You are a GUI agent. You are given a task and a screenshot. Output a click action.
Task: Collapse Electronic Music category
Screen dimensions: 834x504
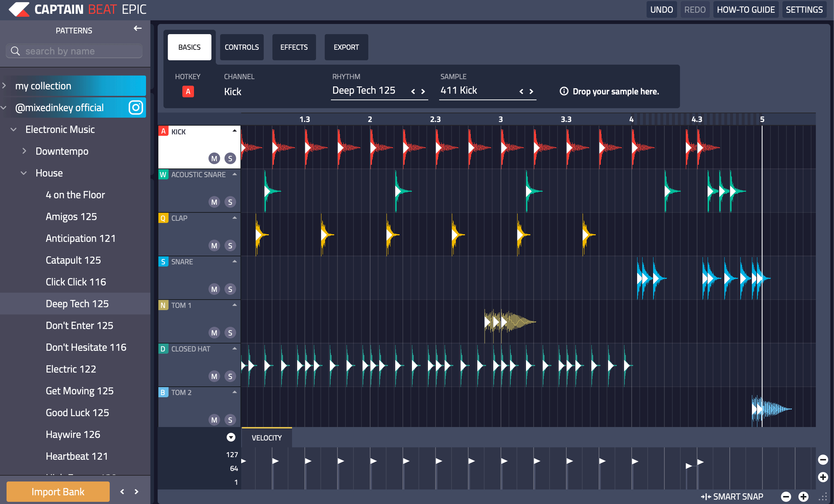(x=14, y=129)
